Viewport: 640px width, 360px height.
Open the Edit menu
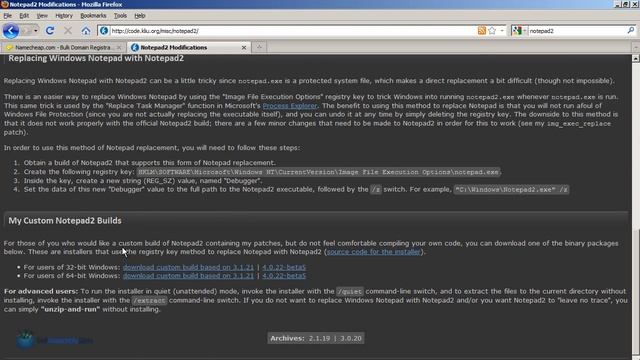coord(24,16)
